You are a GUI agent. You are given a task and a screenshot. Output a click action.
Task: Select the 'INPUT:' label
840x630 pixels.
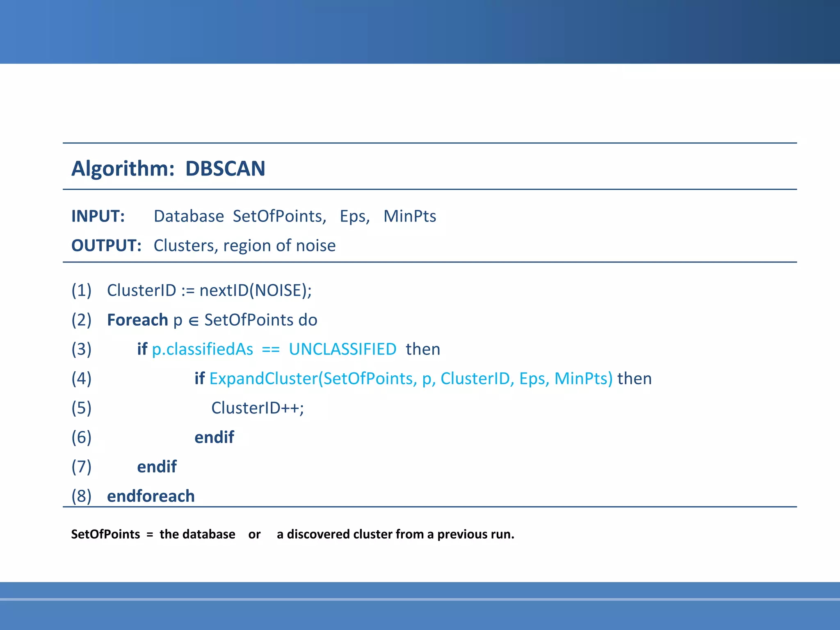pyautogui.click(x=98, y=216)
